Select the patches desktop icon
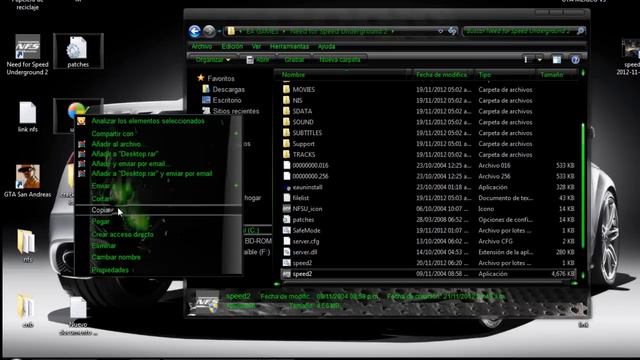640x360 pixels. (78, 51)
